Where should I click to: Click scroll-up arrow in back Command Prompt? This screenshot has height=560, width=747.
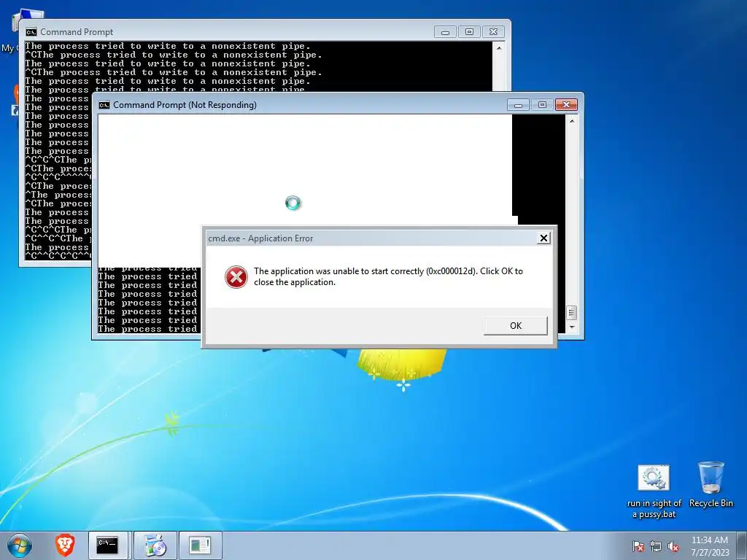click(499, 48)
